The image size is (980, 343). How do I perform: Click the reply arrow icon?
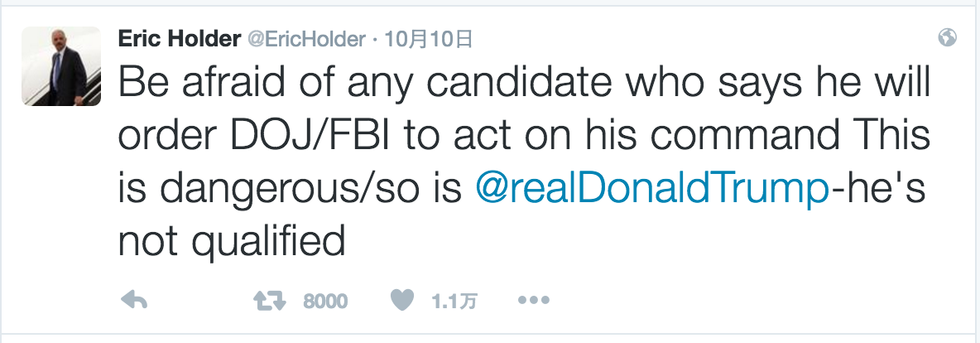coord(135,301)
